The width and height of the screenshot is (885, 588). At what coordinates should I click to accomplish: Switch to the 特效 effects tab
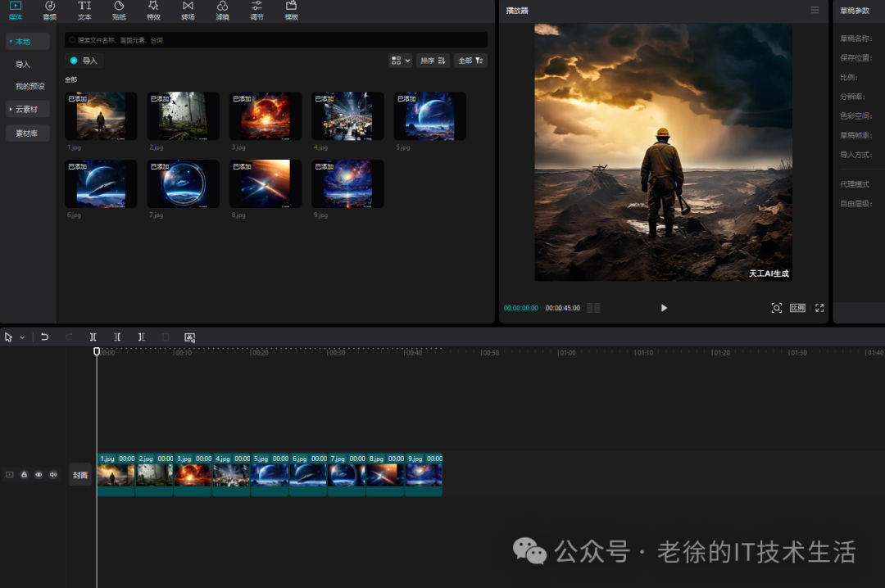pos(153,11)
